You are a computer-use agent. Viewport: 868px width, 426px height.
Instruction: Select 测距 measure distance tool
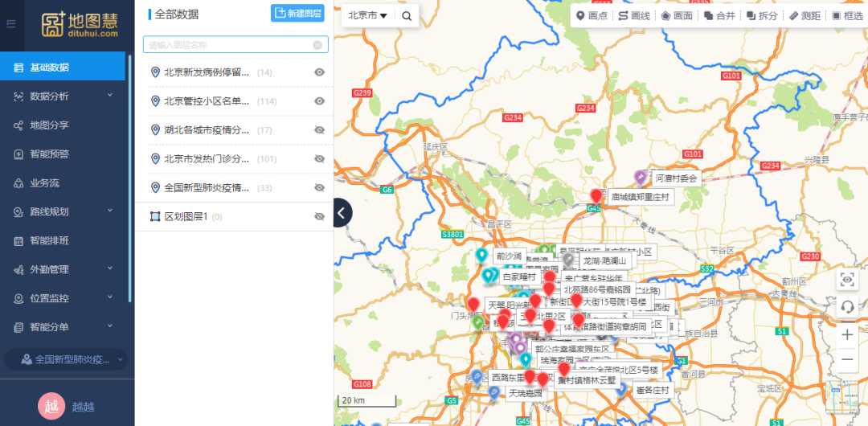805,15
